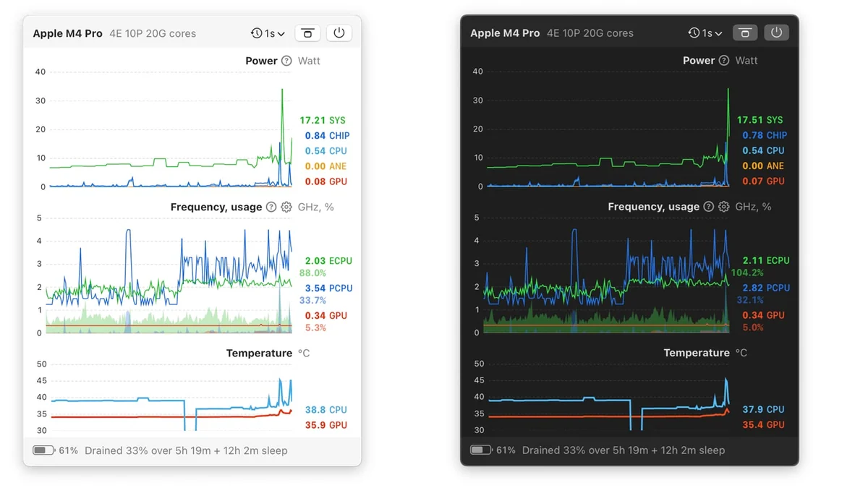Click 'Drained 33% over 5h 19m' in light window

pos(146,450)
